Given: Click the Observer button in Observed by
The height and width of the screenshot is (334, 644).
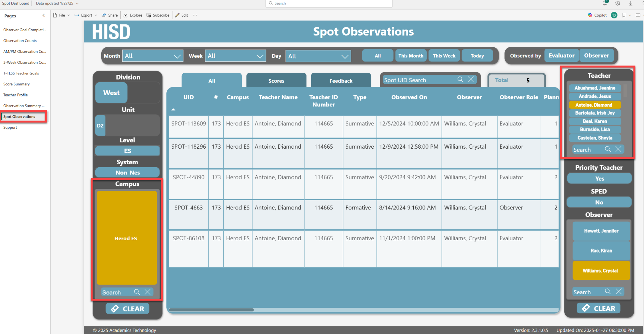Looking at the screenshot, I should (596, 55).
